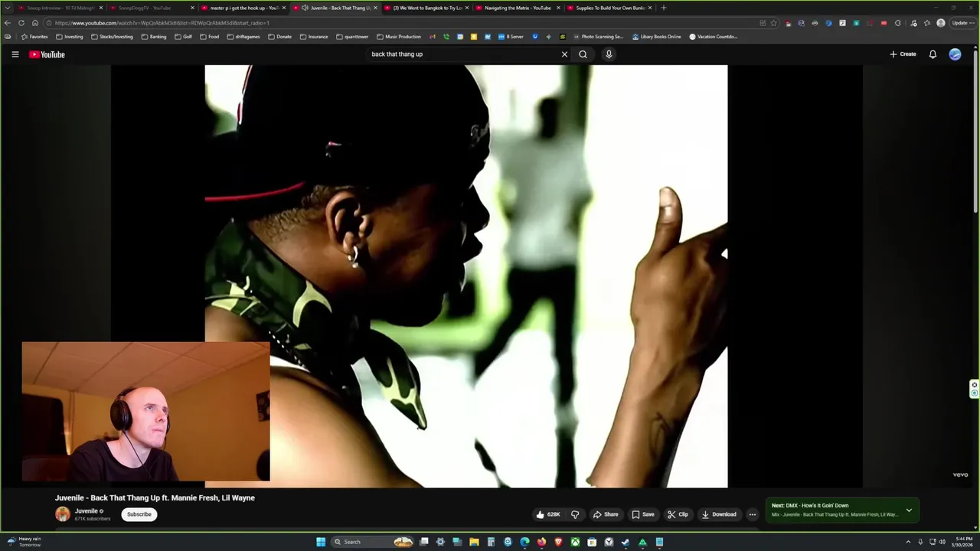
Task: Open the Golf bookmarks folder
Action: pyautogui.click(x=184, y=37)
